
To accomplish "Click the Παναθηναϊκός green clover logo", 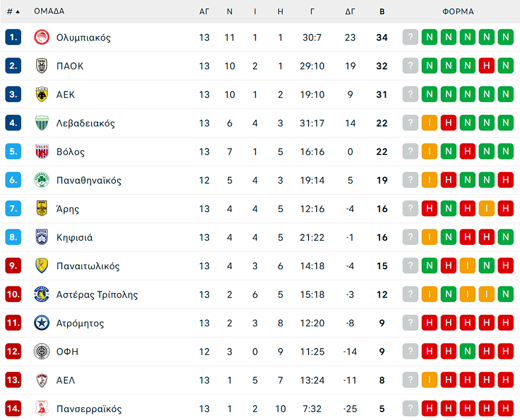I will 42,180.
